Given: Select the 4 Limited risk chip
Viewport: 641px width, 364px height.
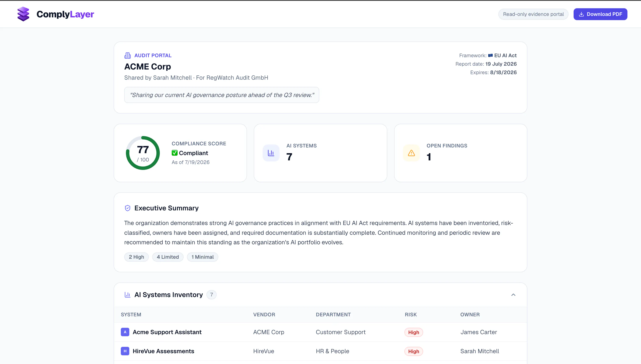Looking at the screenshot, I should [x=168, y=257].
